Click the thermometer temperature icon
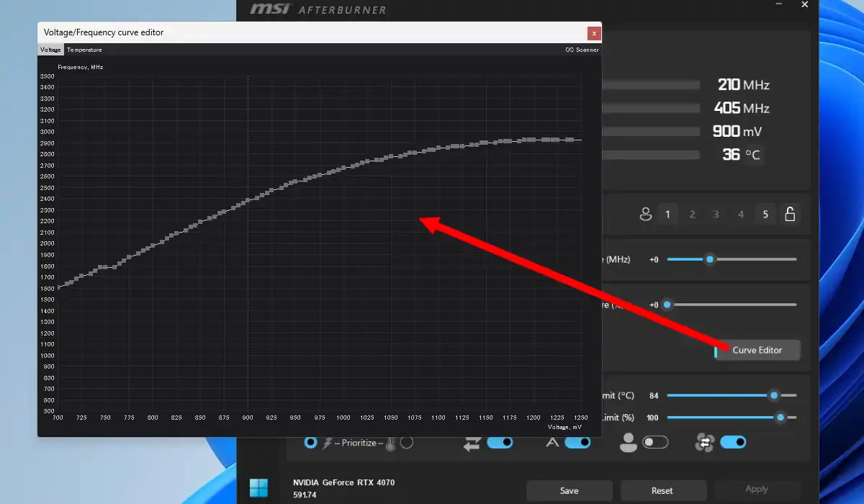 (x=390, y=443)
